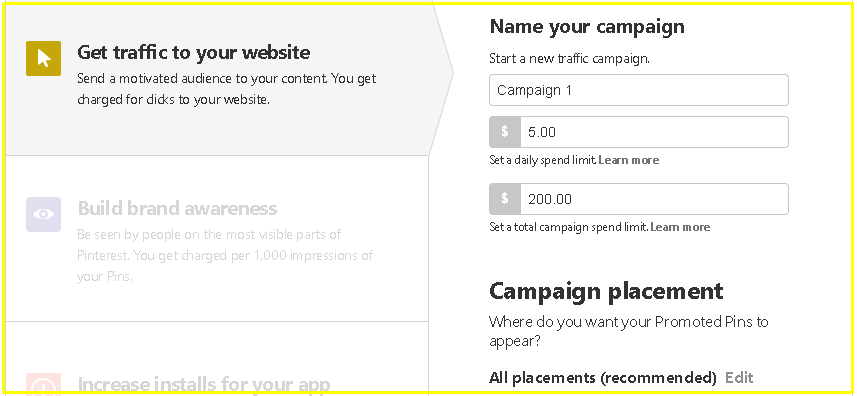857x396 pixels.
Task: Click the Campaign placement heading
Action: tap(606, 291)
